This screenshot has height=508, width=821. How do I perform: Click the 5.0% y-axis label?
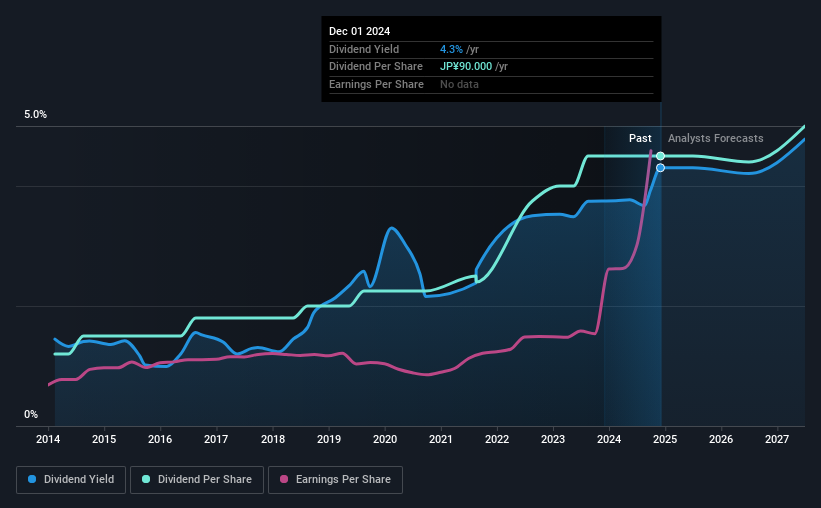point(35,115)
